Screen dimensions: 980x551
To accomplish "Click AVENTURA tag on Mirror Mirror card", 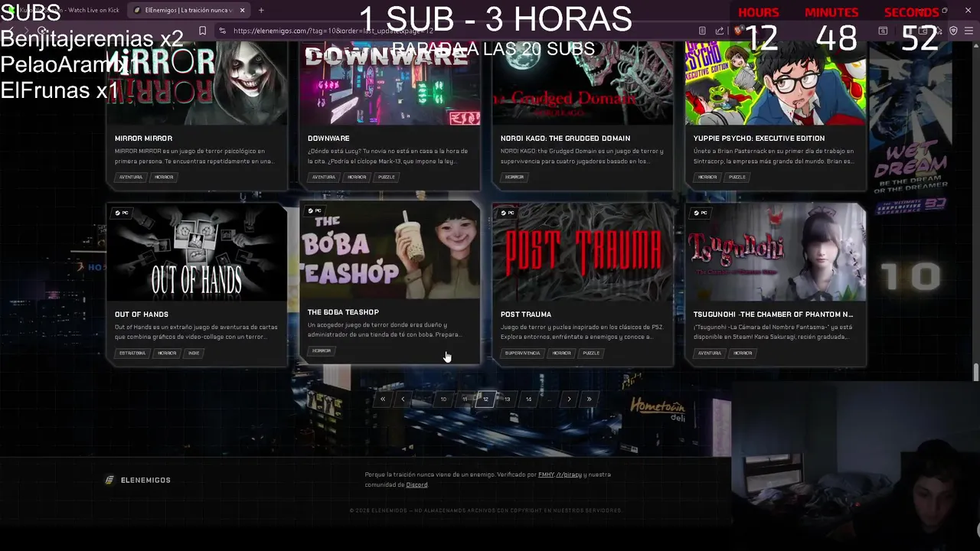I will point(131,177).
